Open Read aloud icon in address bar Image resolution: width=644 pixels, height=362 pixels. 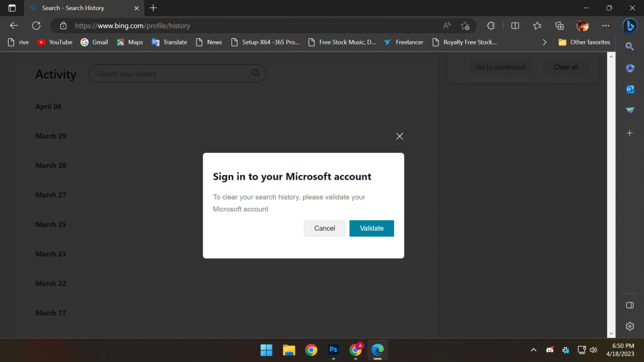[447, 25]
